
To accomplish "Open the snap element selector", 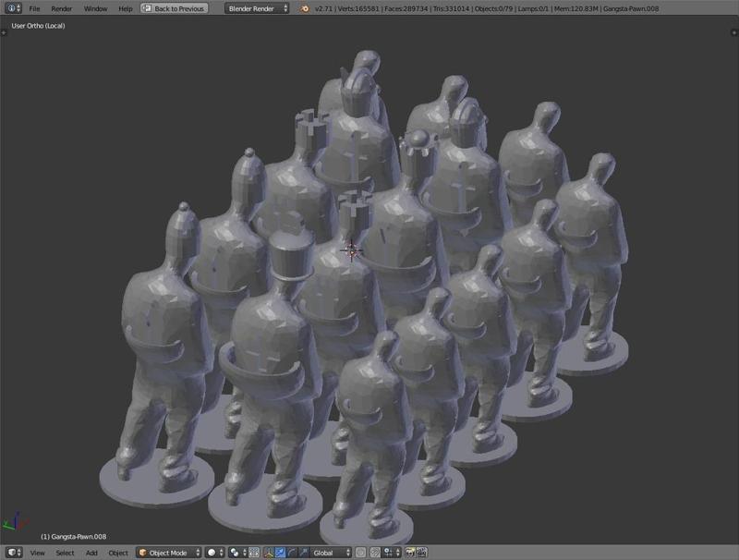I will pyautogui.click(x=392, y=553).
